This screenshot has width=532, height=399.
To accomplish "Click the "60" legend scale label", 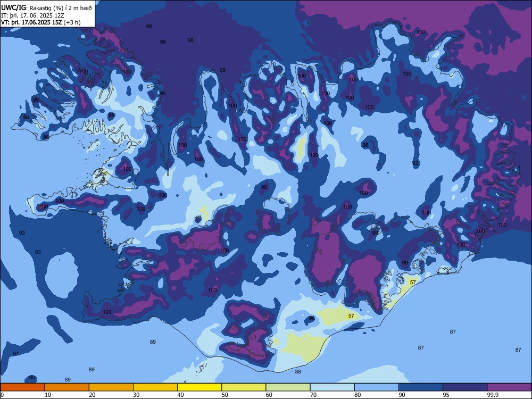I will [x=269, y=395].
